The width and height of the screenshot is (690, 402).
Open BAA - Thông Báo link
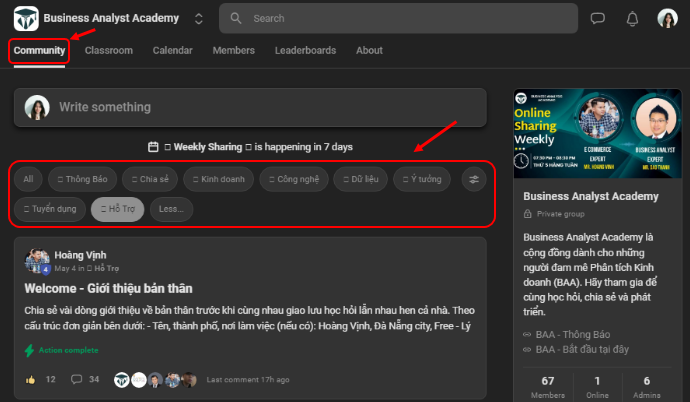[573, 335]
